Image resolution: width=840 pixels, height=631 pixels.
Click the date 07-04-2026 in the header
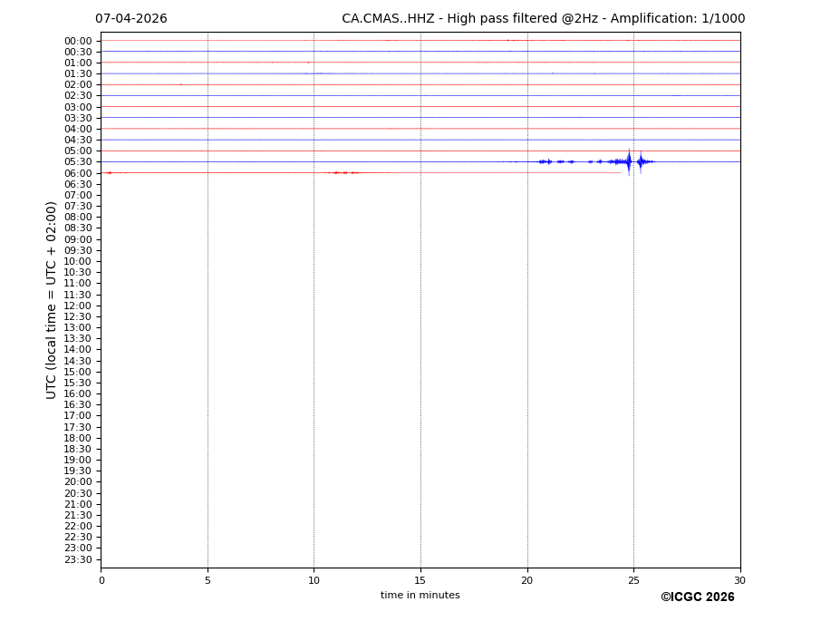point(131,19)
